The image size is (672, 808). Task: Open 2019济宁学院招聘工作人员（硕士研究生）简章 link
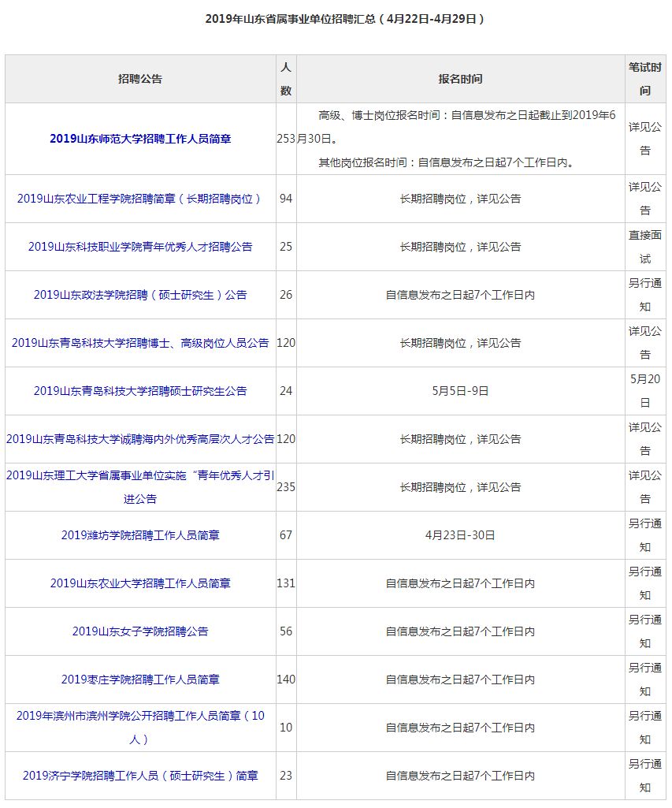pos(140,776)
